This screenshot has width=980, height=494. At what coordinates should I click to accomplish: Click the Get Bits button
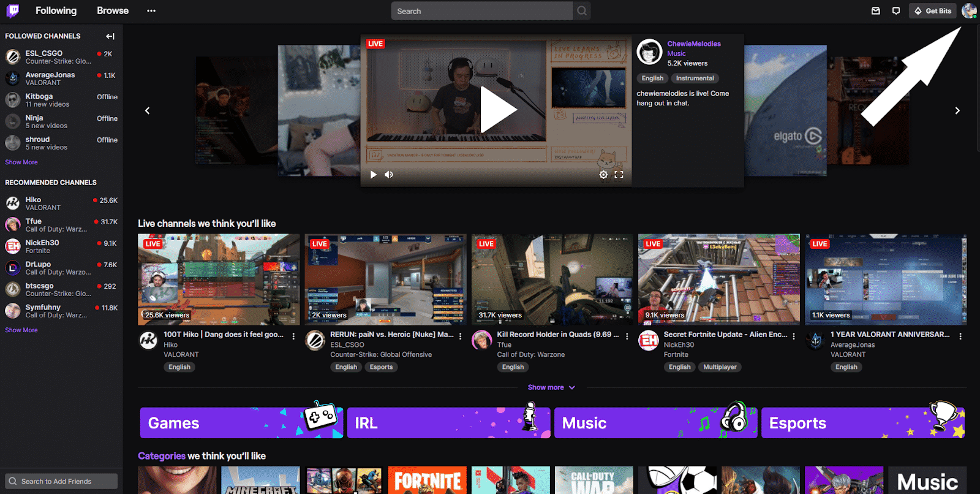pyautogui.click(x=933, y=11)
